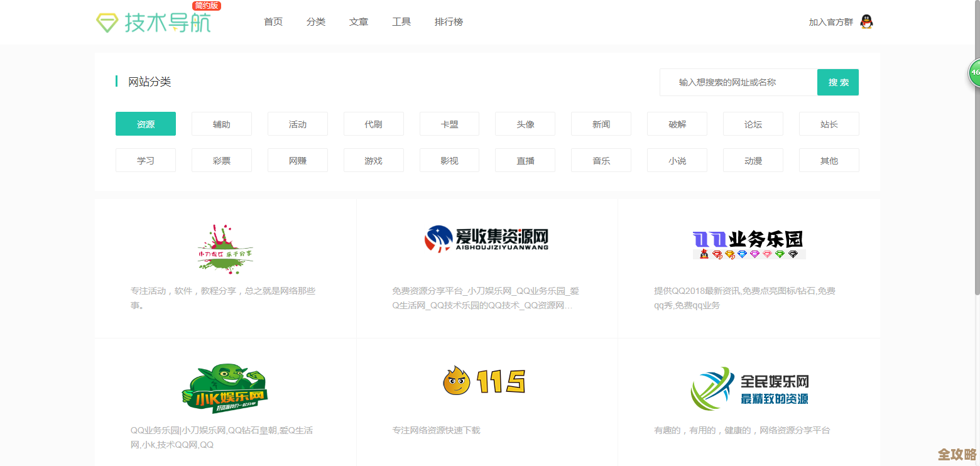980x466 pixels.
Task: Select the 辅助 category filter
Action: [221, 124]
